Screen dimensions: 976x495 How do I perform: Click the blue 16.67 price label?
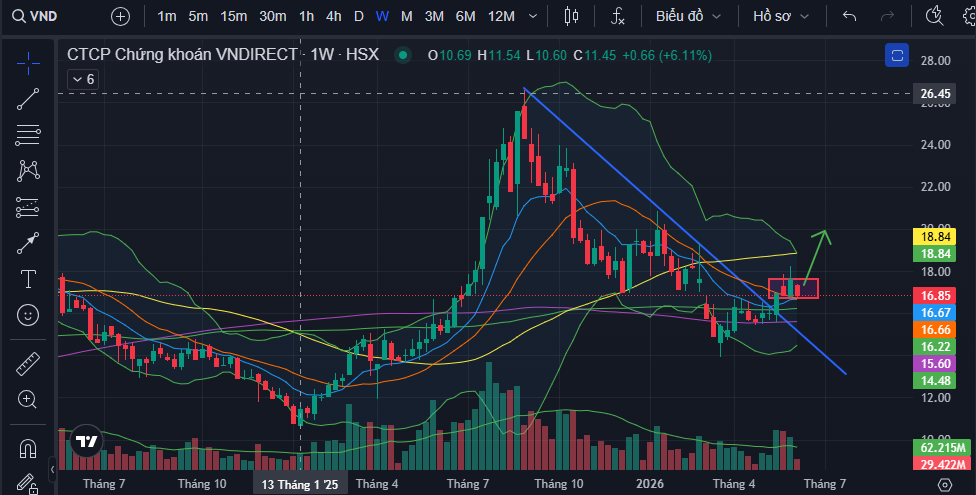point(935,313)
